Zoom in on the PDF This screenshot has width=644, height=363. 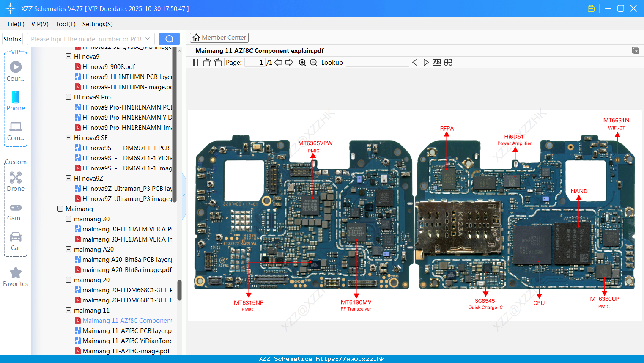tap(302, 63)
